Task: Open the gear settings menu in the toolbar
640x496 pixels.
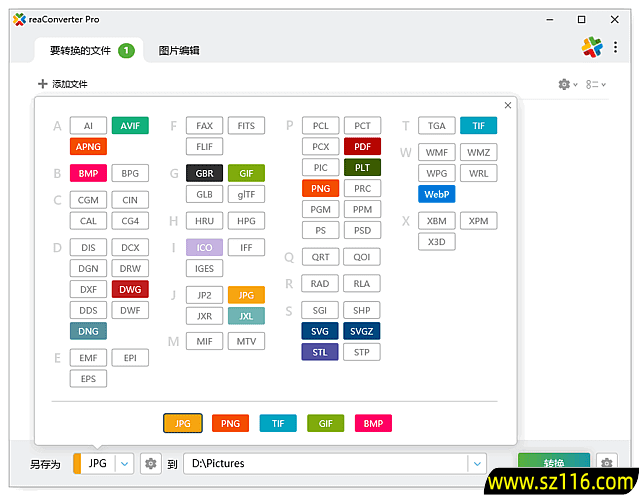Action: coord(565,85)
